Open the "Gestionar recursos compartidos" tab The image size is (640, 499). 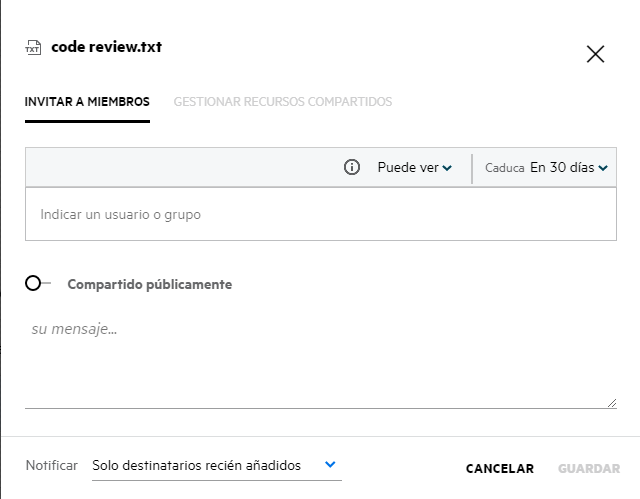click(x=283, y=102)
